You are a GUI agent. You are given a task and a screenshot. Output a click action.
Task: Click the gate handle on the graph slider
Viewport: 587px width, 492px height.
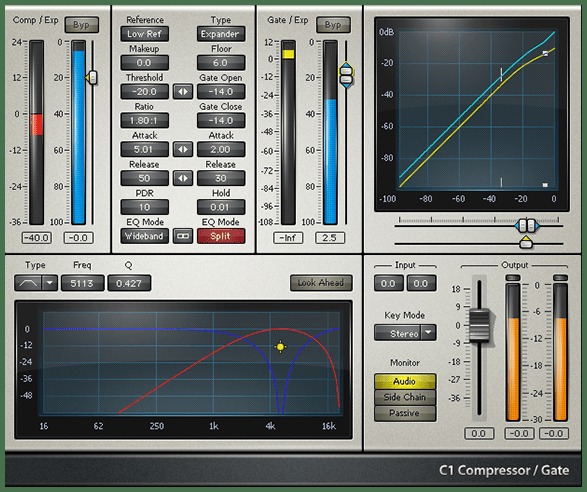click(527, 225)
